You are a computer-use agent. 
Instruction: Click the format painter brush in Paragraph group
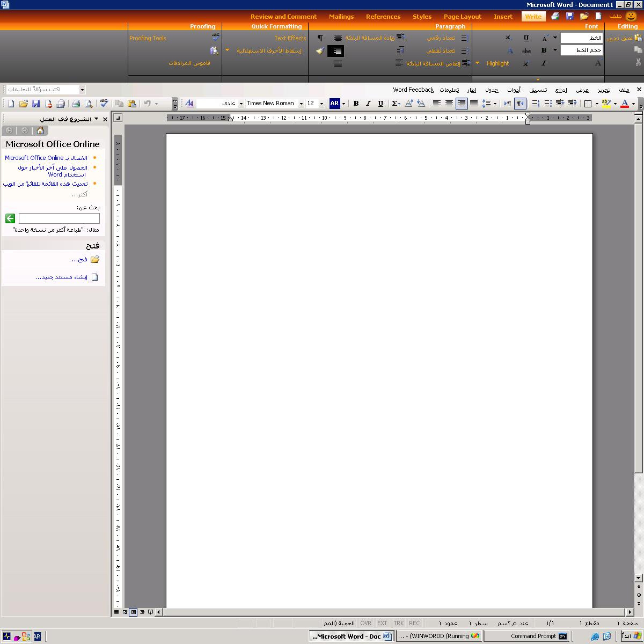click(x=320, y=51)
